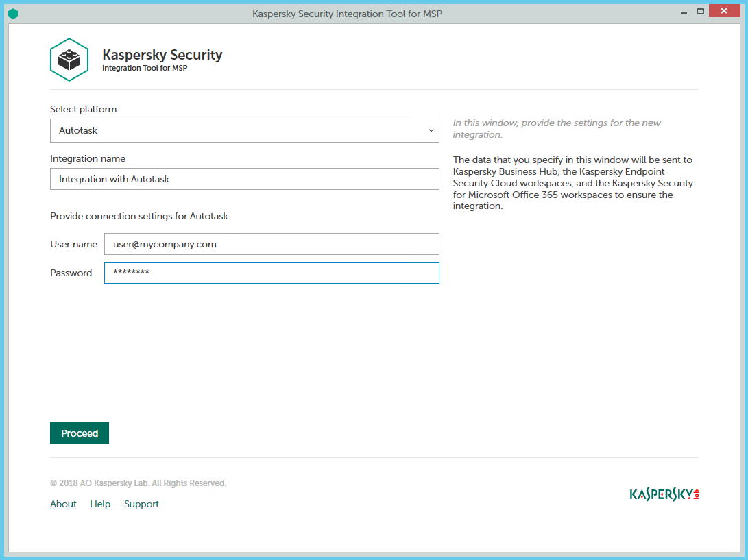Image resolution: width=748 pixels, height=560 pixels.
Task: Click the User name field with user@mycompany.com
Action: 272,244
